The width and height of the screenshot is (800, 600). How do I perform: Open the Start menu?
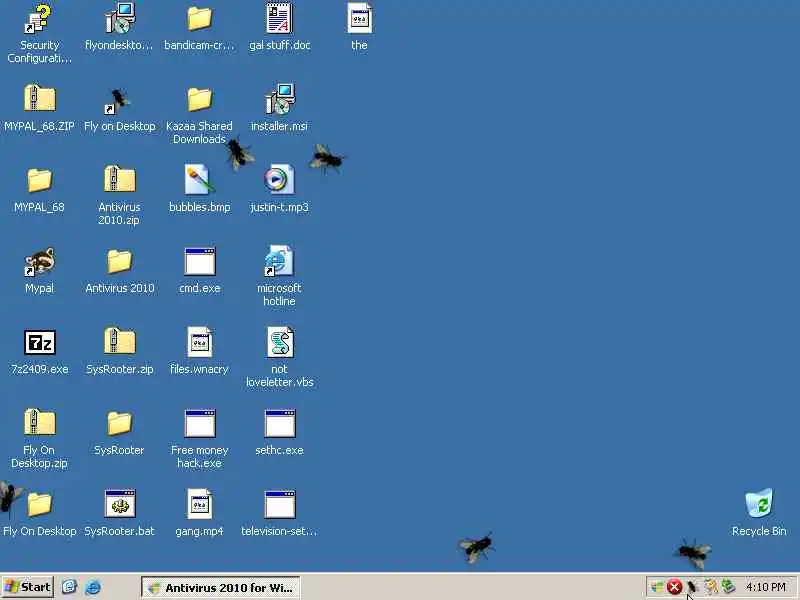click(28, 587)
